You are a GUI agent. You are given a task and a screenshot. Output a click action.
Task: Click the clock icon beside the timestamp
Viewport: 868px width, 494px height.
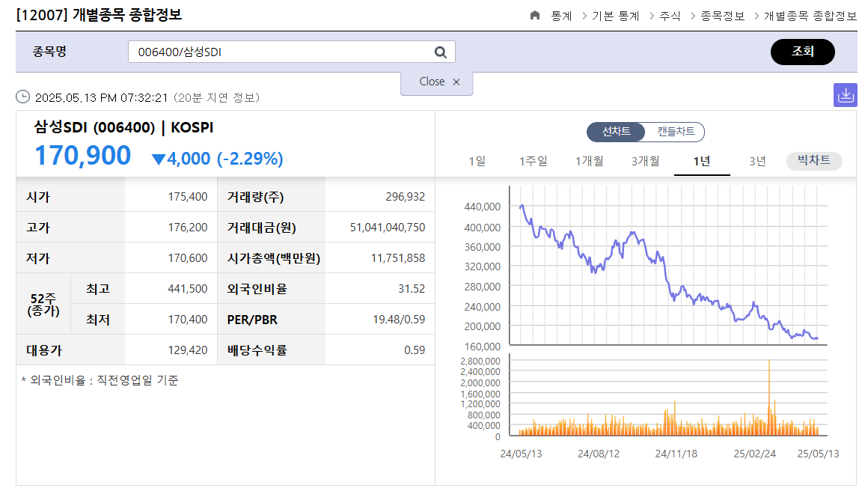22,96
